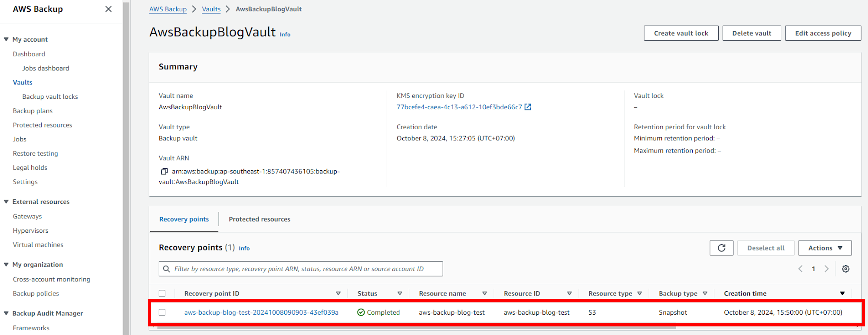Focus the recovery points filter field

pyautogui.click(x=301, y=269)
